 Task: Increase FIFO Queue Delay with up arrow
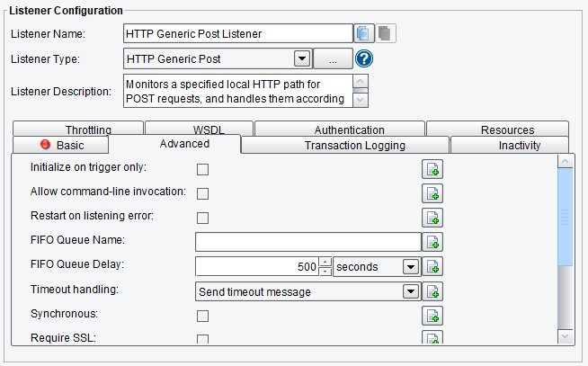click(325, 262)
